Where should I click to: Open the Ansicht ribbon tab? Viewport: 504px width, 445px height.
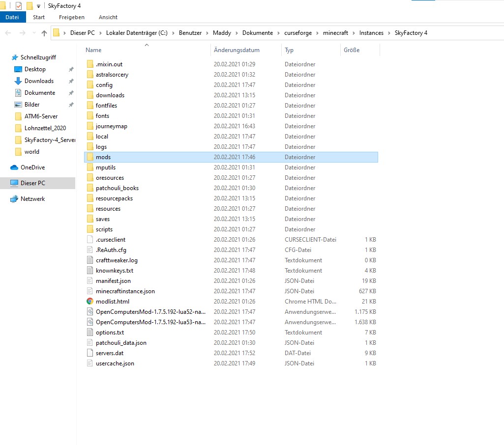pos(108,17)
